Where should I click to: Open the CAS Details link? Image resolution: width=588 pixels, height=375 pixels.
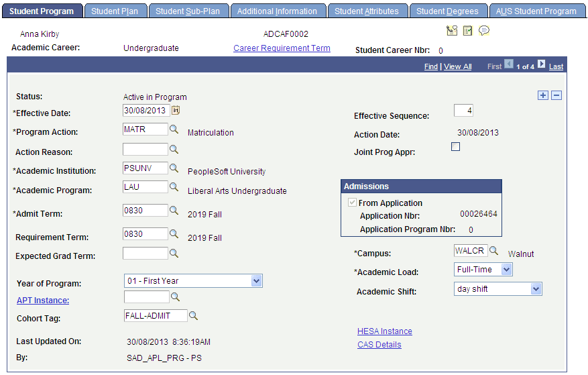click(x=379, y=345)
